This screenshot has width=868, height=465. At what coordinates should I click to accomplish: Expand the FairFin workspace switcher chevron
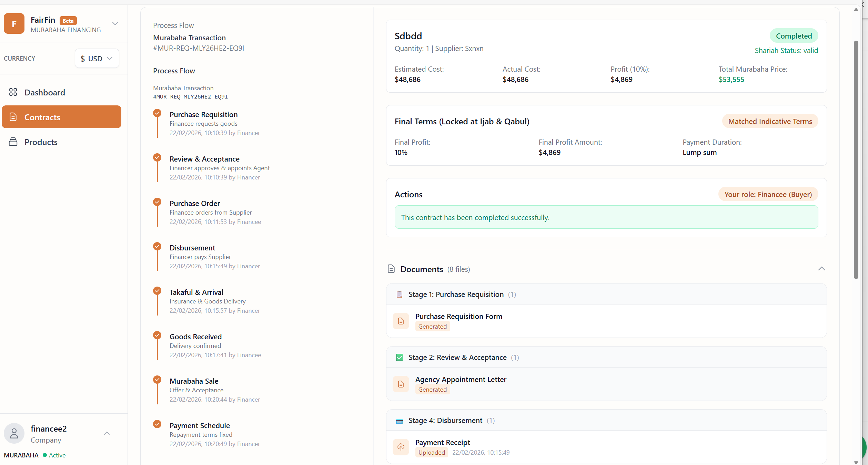click(x=115, y=24)
